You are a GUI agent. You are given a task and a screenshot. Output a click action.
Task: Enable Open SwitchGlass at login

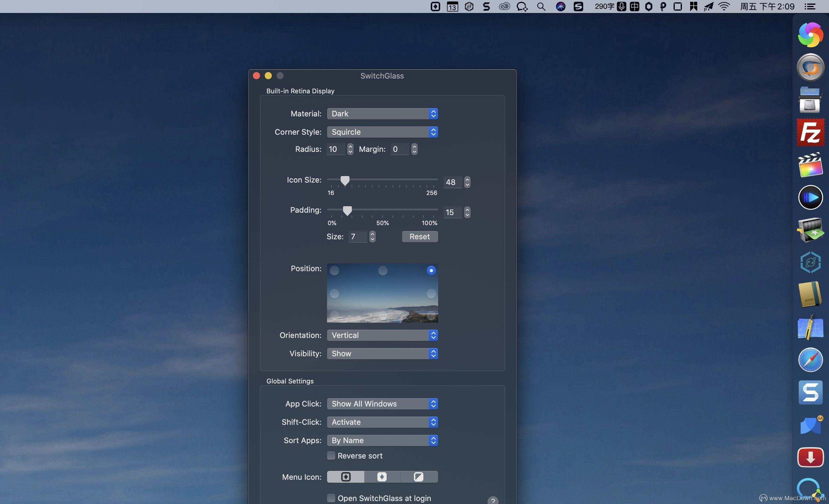(x=331, y=498)
